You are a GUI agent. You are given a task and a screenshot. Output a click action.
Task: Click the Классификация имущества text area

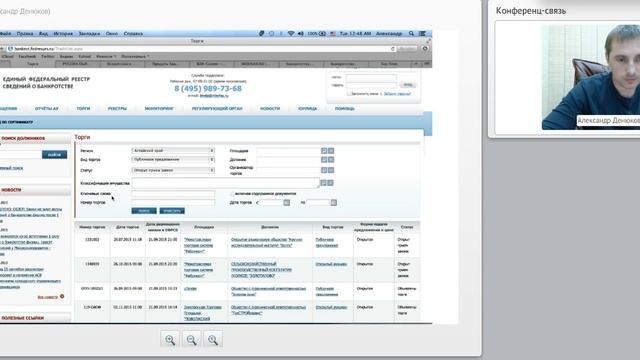225,183
